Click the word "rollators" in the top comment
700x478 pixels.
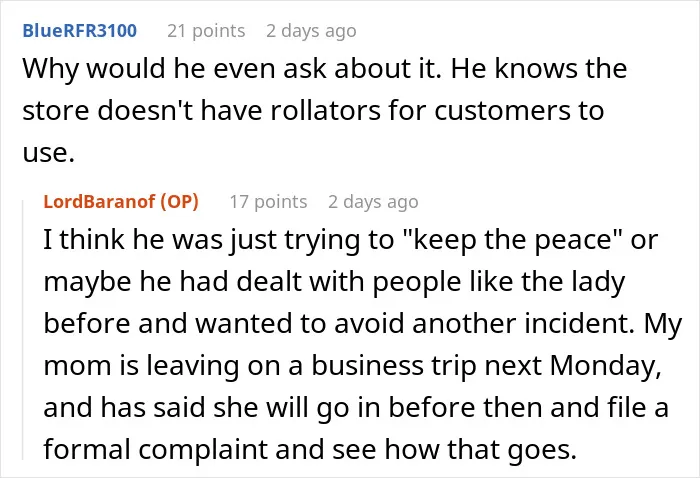[325, 110]
